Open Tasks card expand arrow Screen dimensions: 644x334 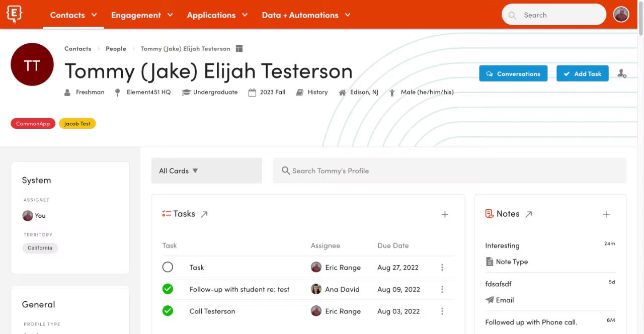[x=204, y=214]
